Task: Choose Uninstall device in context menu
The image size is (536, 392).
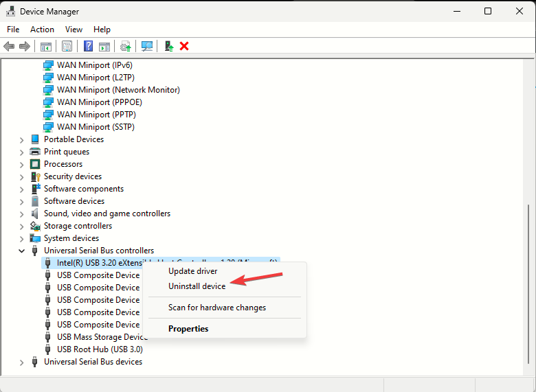Action: tap(197, 286)
